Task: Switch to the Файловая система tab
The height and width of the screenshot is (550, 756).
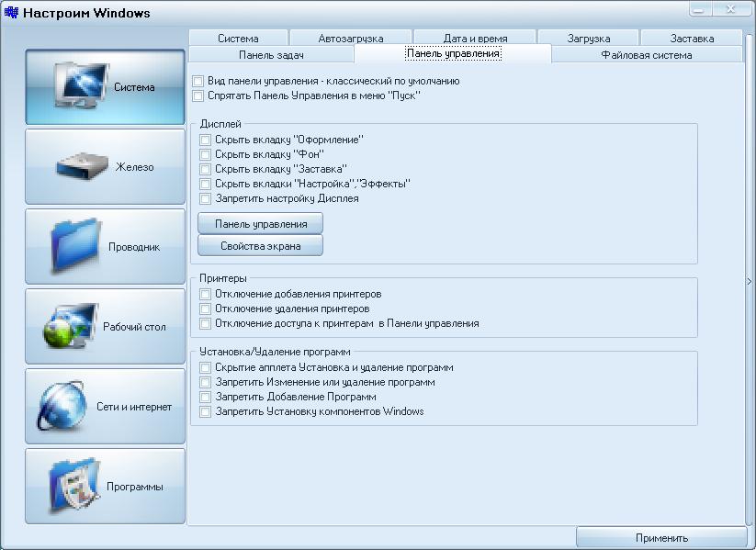Action: click(647, 54)
